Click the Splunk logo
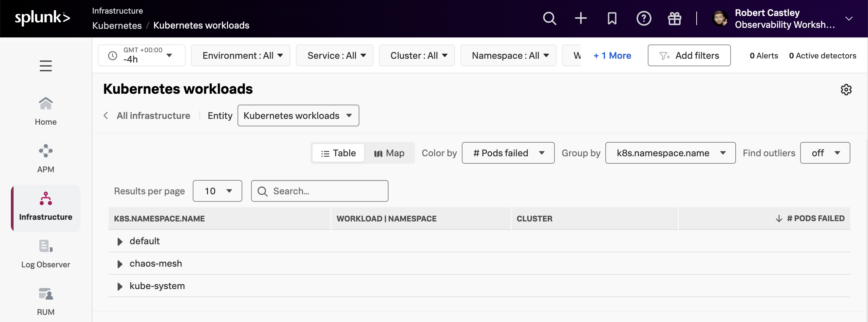 click(x=42, y=18)
